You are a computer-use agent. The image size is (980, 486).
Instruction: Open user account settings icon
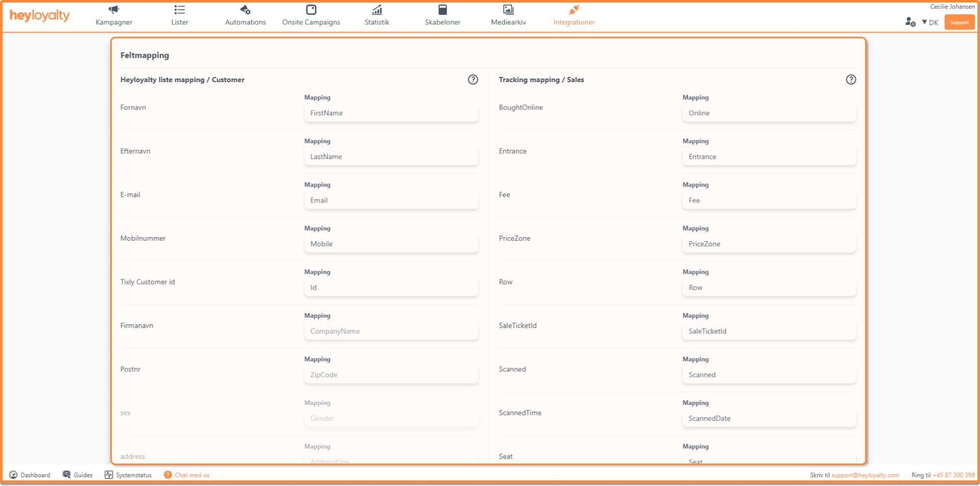(x=910, y=22)
